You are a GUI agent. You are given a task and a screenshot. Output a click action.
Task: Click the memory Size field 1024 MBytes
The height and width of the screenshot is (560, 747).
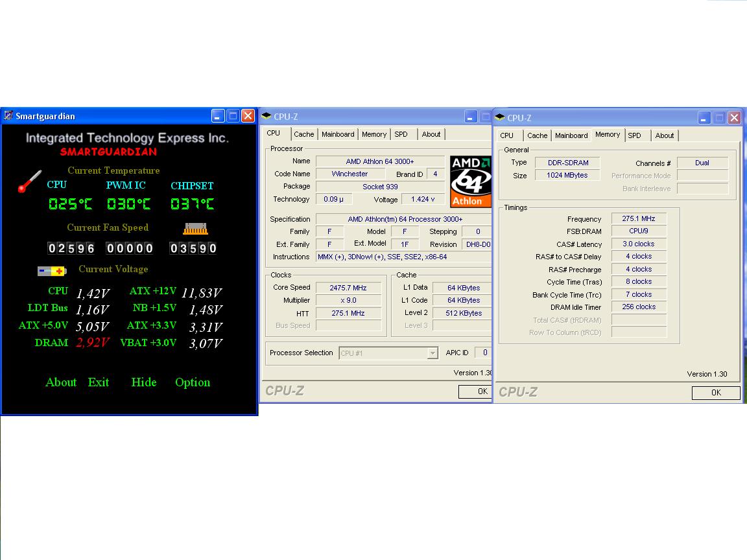point(567,175)
